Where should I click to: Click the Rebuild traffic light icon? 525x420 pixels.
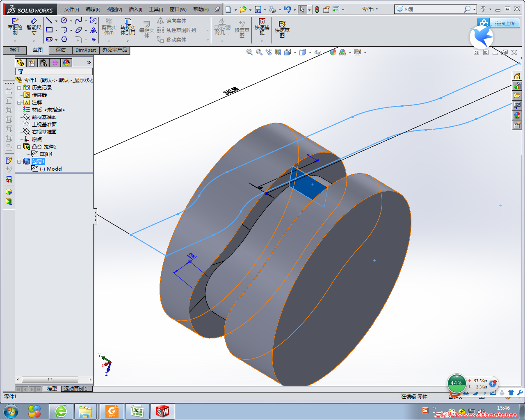pyautogui.click(x=317, y=9)
